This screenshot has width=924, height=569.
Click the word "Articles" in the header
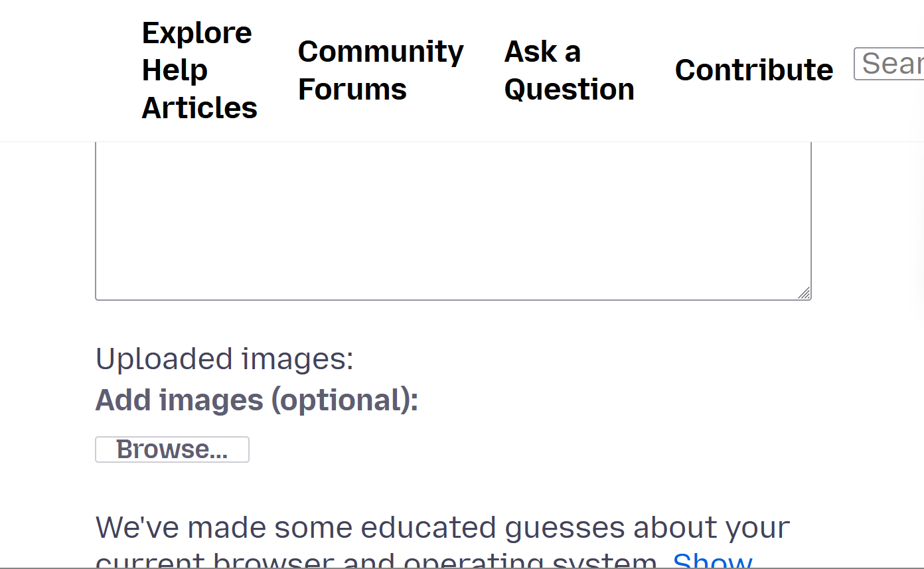tap(199, 108)
